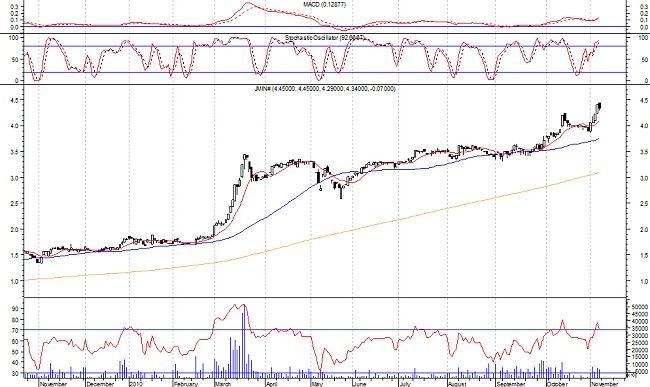Click the 80 value on RSI axis
This screenshot has height=387, width=650.
tap(15, 320)
